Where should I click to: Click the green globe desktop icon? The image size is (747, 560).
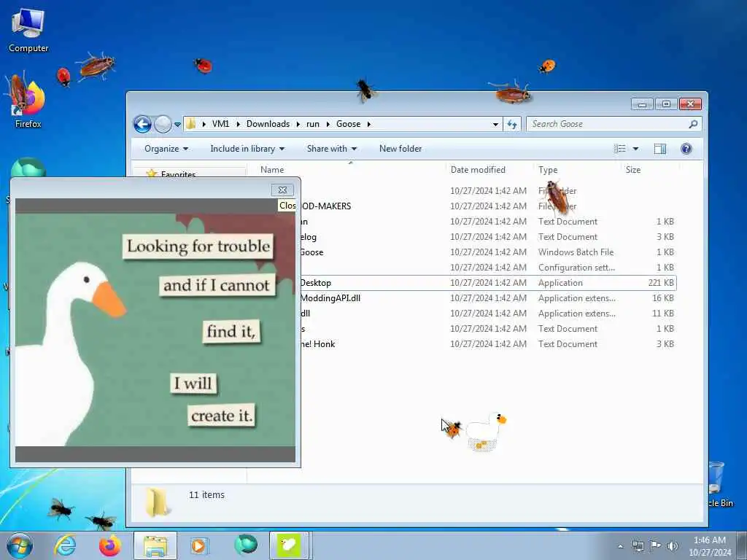coord(28,168)
